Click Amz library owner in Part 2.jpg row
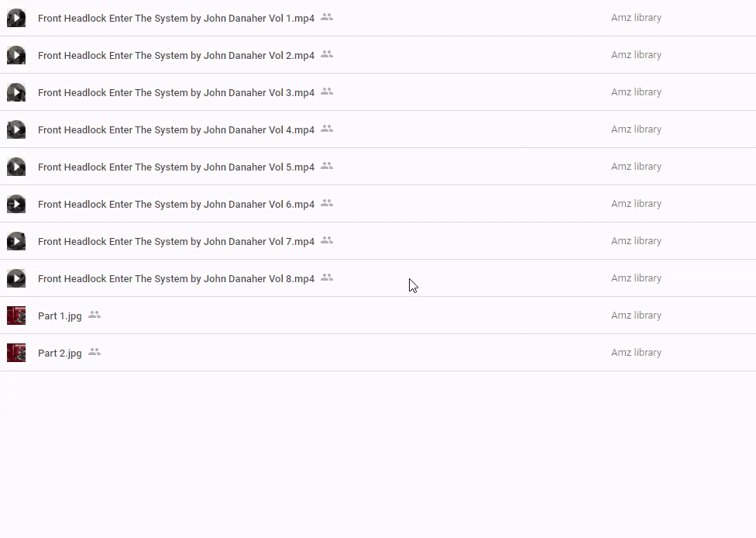This screenshot has height=538, width=756. pos(636,353)
